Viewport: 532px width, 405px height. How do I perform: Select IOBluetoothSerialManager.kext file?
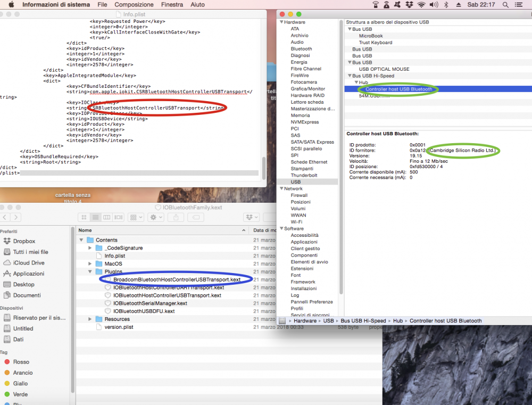150,303
